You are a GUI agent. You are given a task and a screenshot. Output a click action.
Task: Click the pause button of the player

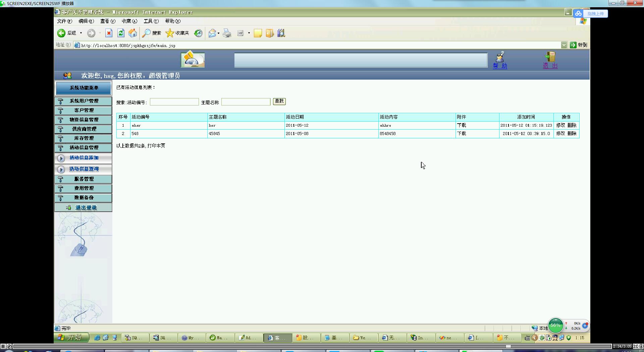point(3,346)
